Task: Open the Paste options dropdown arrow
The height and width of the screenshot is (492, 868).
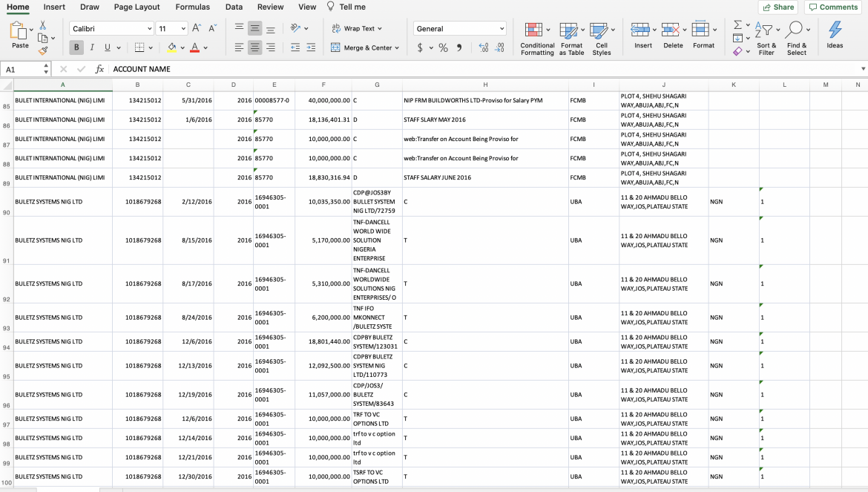Action: tap(31, 30)
